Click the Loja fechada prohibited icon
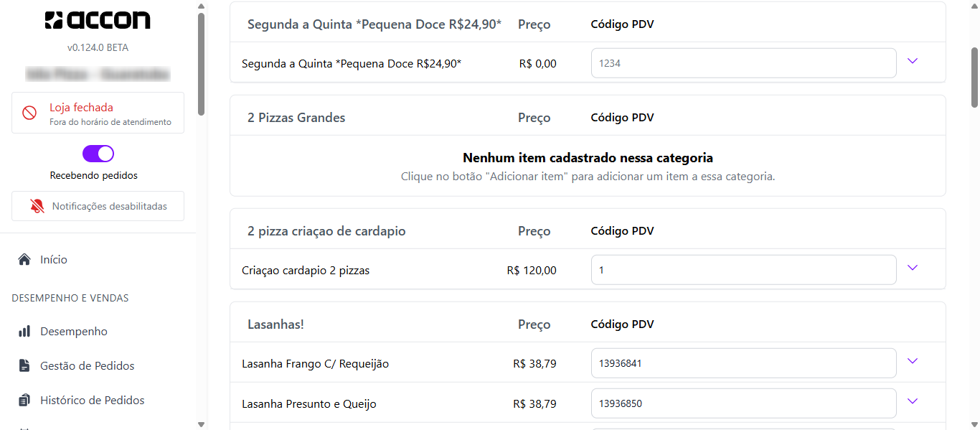980x430 pixels. (29, 113)
